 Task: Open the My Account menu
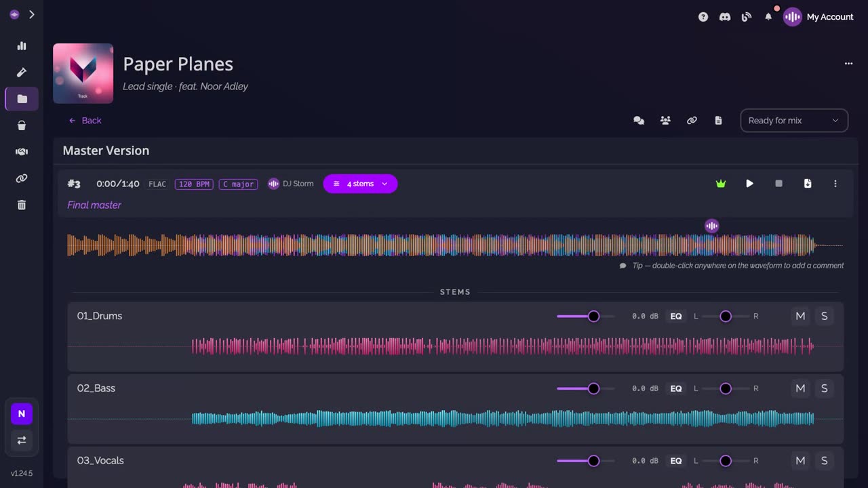818,17
